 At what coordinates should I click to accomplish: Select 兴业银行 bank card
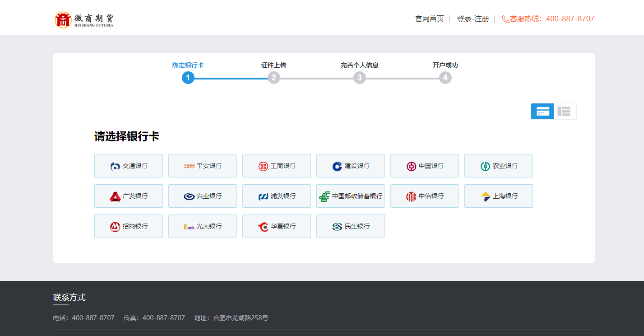[x=203, y=196]
